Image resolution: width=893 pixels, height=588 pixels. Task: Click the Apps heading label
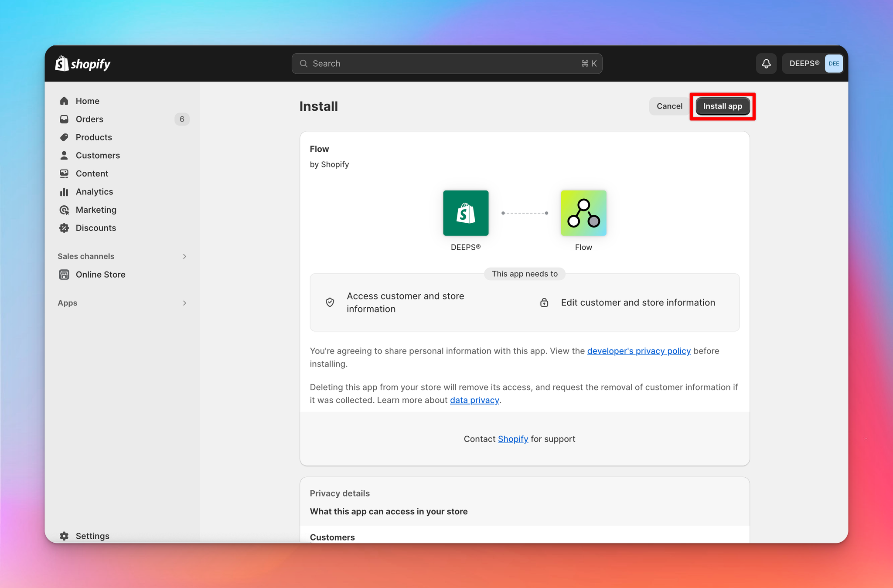(x=68, y=303)
